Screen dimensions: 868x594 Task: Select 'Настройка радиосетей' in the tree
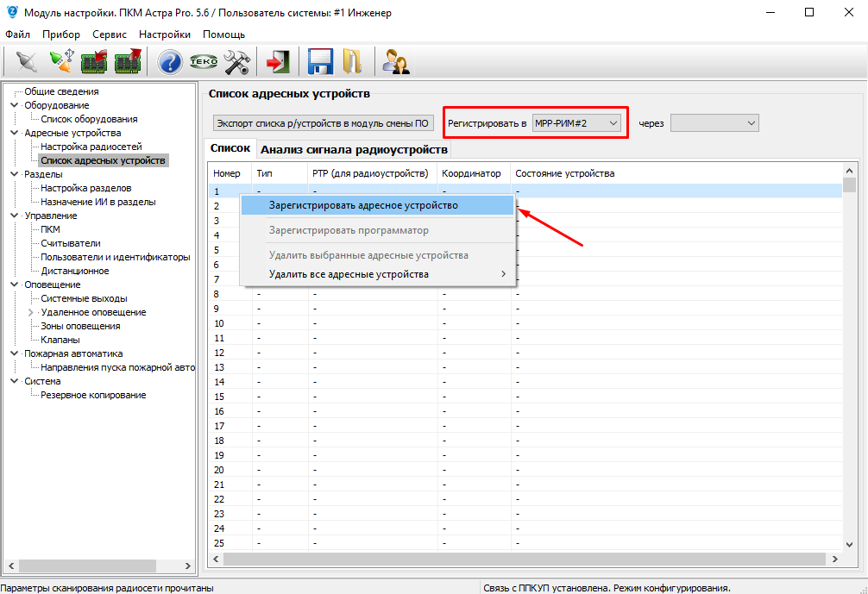tap(91, 147)
